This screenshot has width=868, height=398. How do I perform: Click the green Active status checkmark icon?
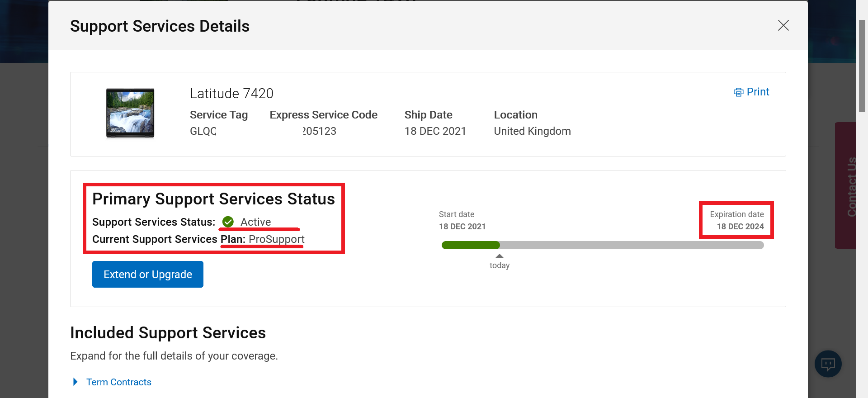pyautogui.click(x=228, y=222)
